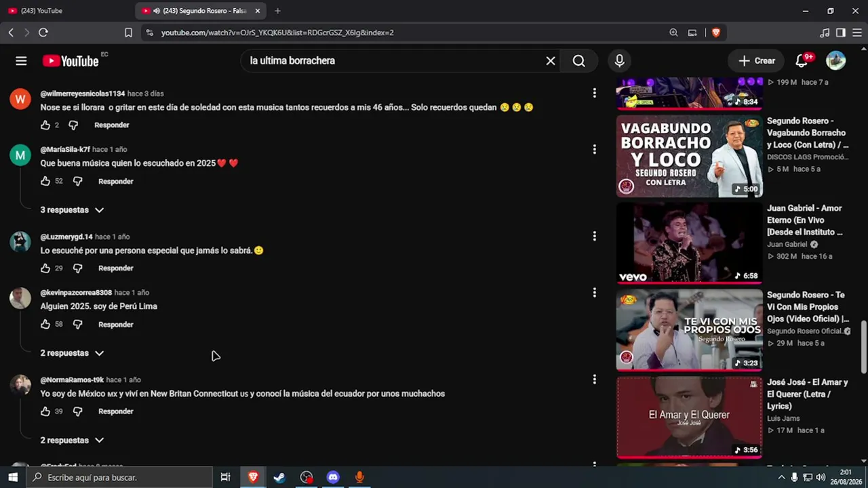Like MariaSila-k7f's comment
Image resolution: width=868 pixels, height=488 pixels.
[x=45, y=181]
